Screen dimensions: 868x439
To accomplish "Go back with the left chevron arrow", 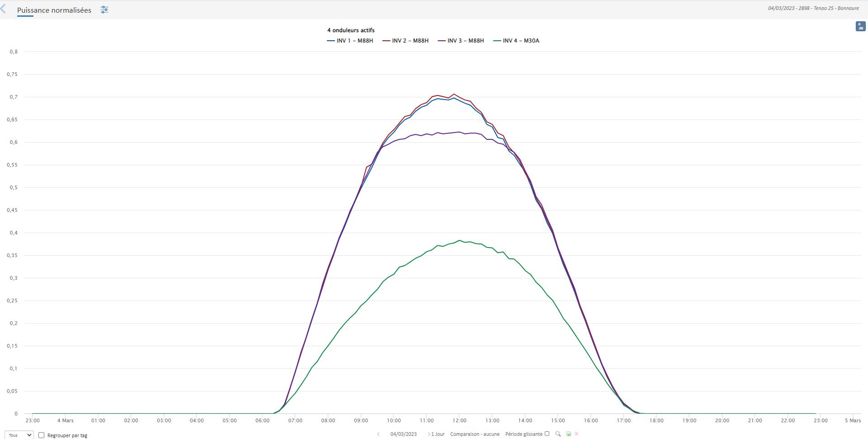I will 4,9.
